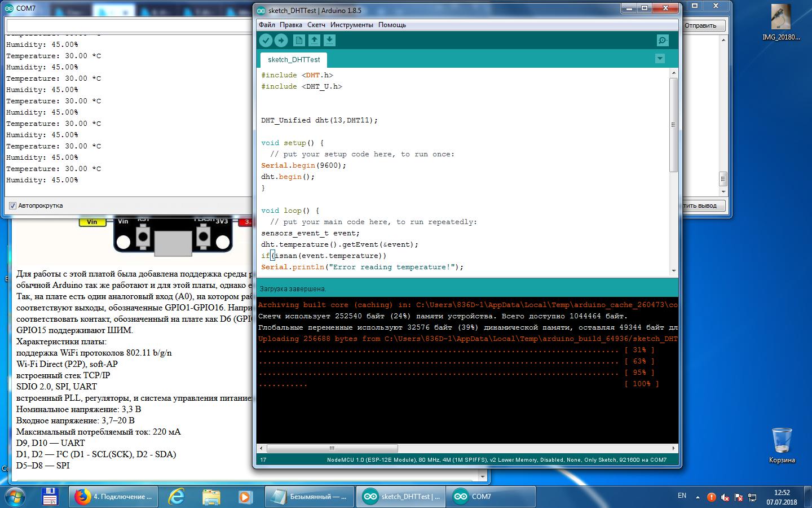
Task: Click the serial monitor send input field
Action: pos(129,26)
